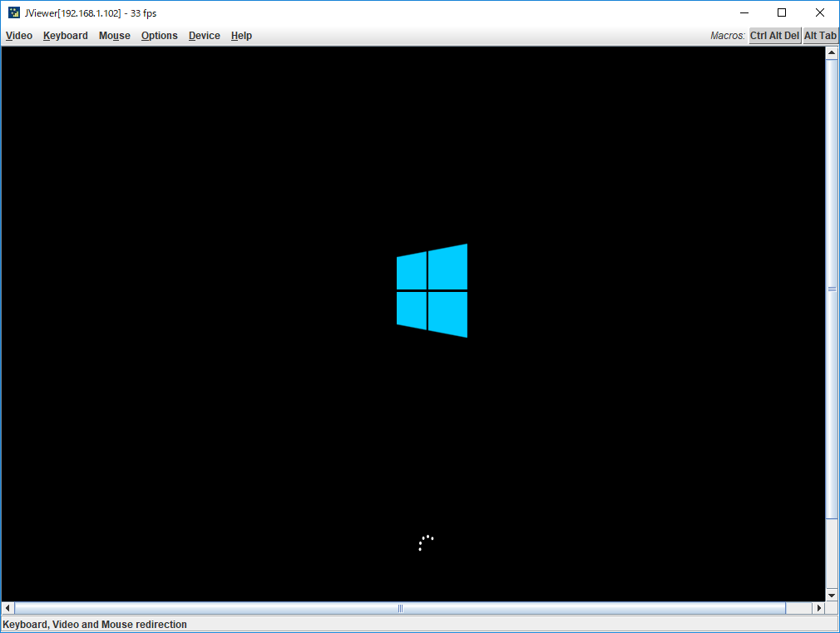Click the vertical scrollbar down arrow
Image resolution: width=840 pixels, height=633 pixels.
[x=832, y=595]
